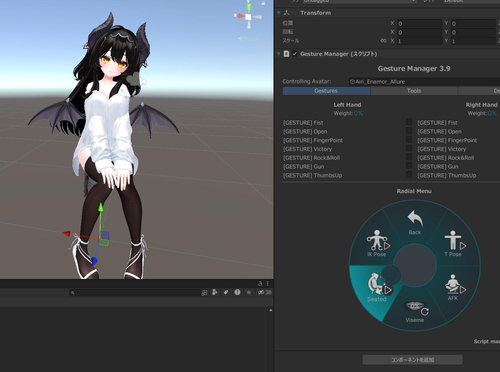The width and height of the screenshot is (500, 372).
Task: Open the Viseme radial control
Action: pyautogui.click(x=415, y=312)
